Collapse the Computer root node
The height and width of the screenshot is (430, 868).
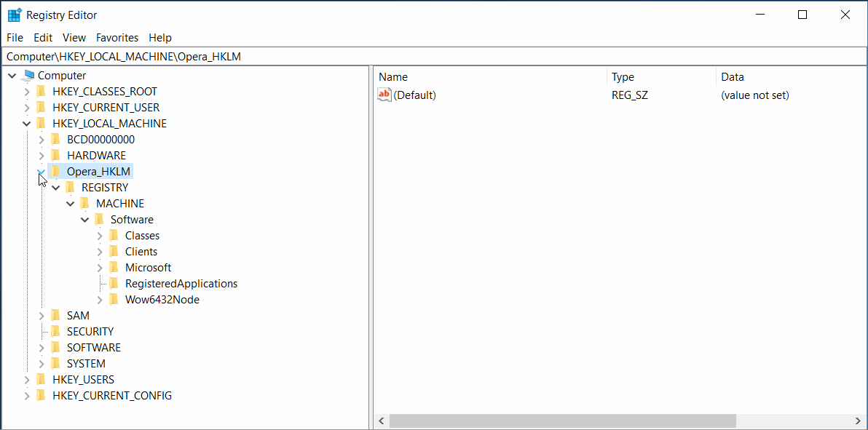[x=12, y=76]
